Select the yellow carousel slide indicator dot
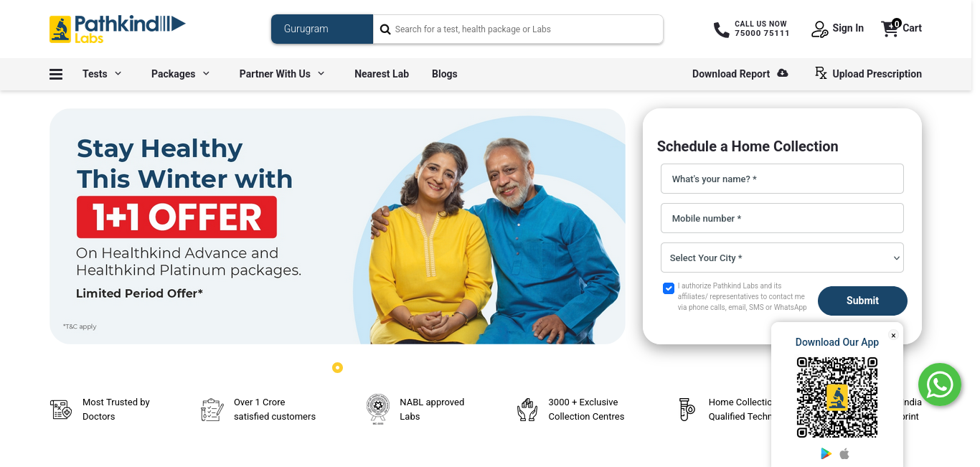The width and height of the screenshot is (980, 467). 337,367
